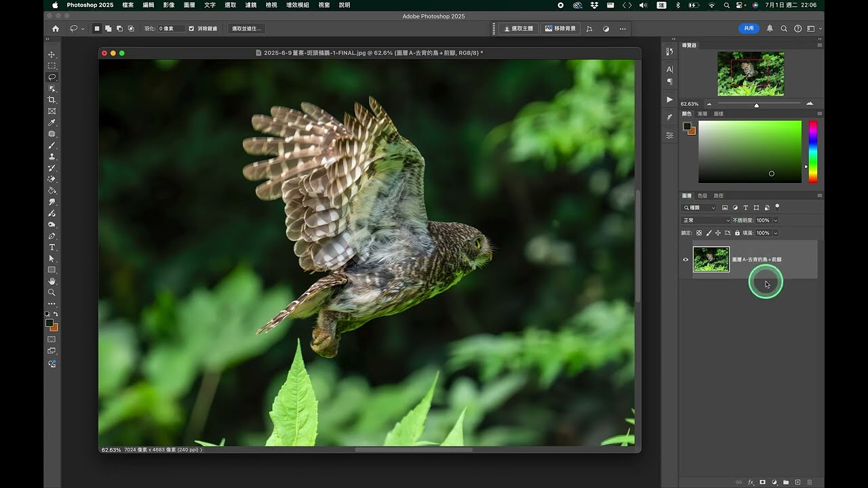This screenshot has width=868, height=488.
Task: Choose New Selection mode
Action: click(x=97, y=28)
